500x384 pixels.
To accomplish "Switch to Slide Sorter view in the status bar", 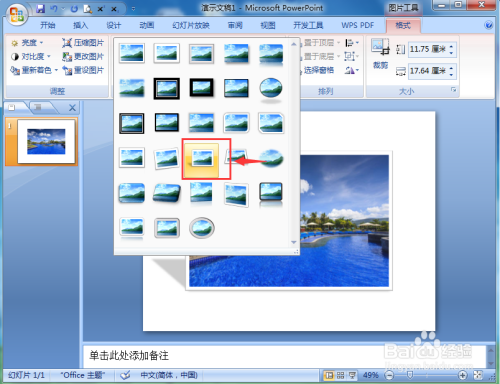I will pos(340,376).
